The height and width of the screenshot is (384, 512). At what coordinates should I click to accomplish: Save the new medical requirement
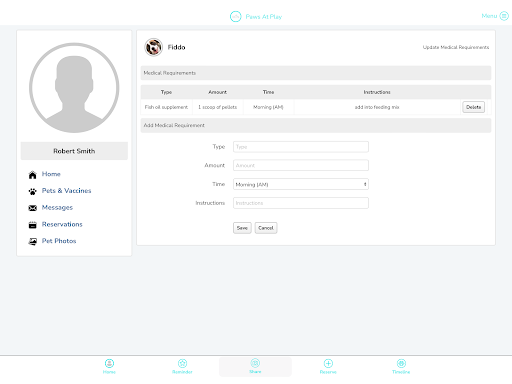click(242, 228)
